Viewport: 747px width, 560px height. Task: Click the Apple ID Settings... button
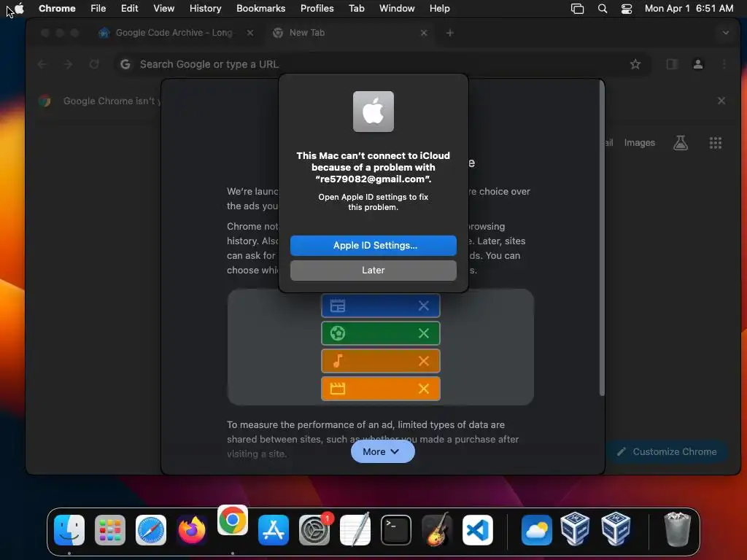pos(373,245)
